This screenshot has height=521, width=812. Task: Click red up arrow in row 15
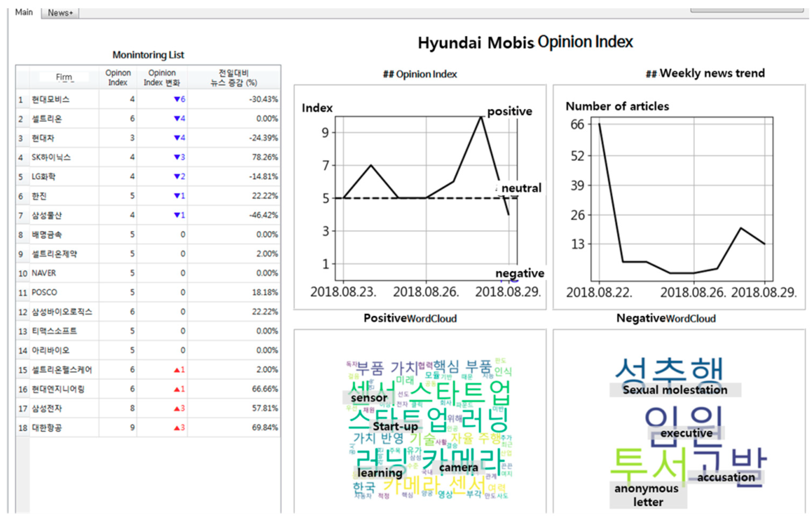pyautogui.click(x=176, y=370)
